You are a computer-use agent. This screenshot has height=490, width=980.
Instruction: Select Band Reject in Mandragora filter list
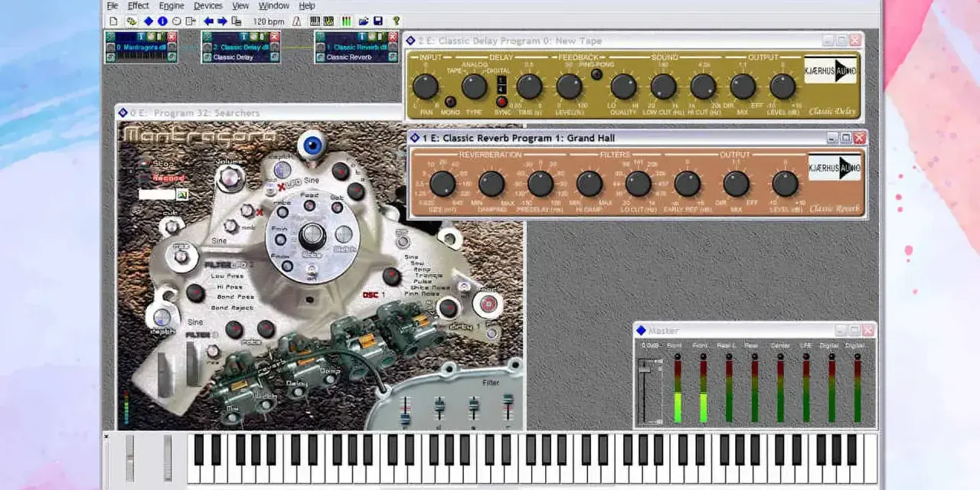232,308
